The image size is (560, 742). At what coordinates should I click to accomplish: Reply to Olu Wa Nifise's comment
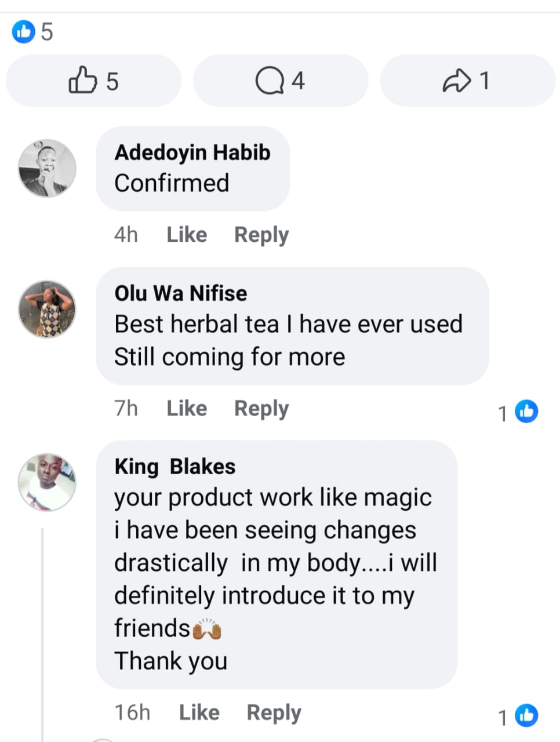pyautogui.click(x=261, y=409)
